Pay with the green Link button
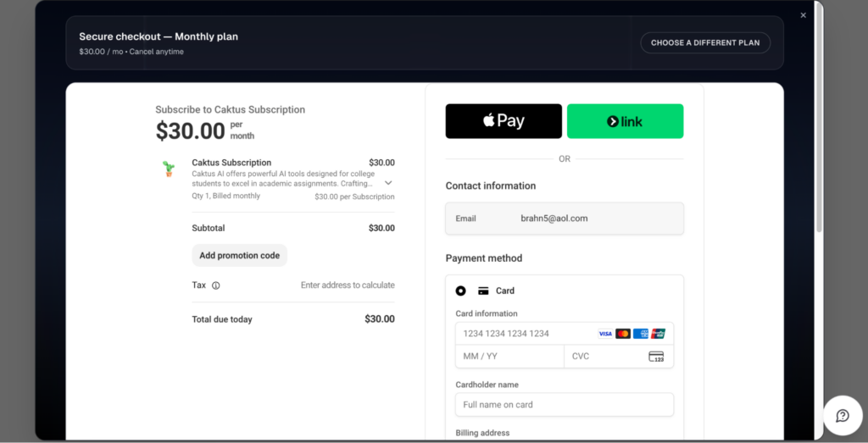The height and width of the screenshot is (443, 868). click(625, 121)
